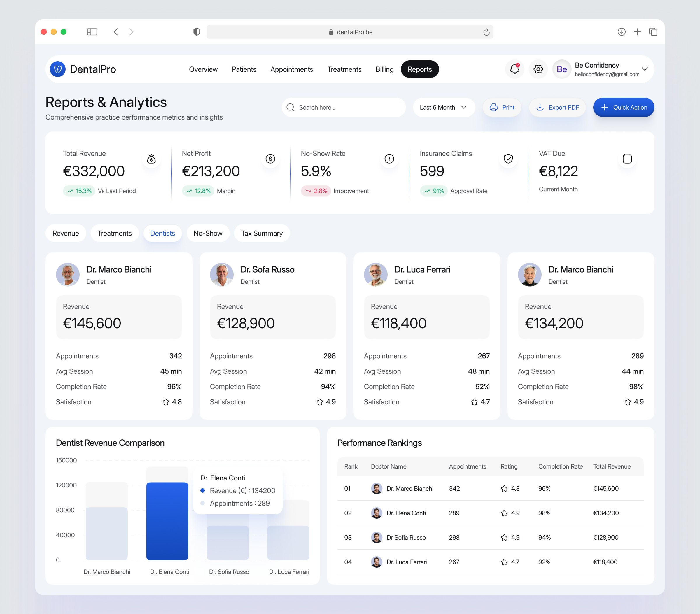The width and height of the screenshot is (700, 614).
Task: Click the money bag icon on Total Revenue card
Action: click(151, 159)
